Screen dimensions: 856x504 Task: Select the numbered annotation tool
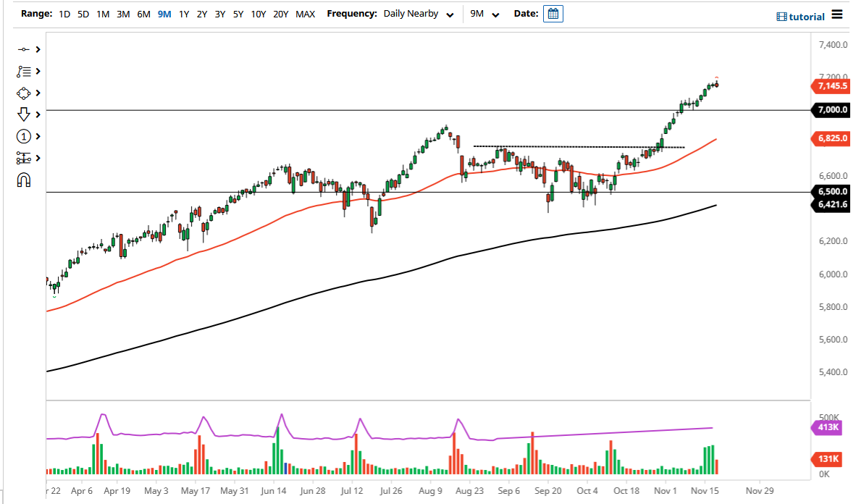pos(24,136)
